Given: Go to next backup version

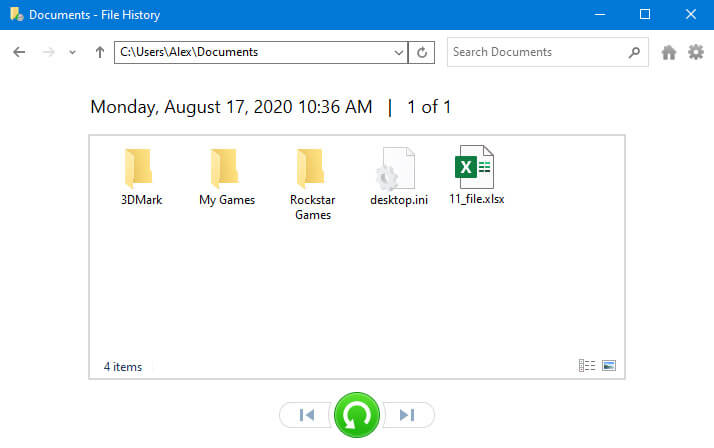Looking at the screenshot, I should click(x=408, y=415).
